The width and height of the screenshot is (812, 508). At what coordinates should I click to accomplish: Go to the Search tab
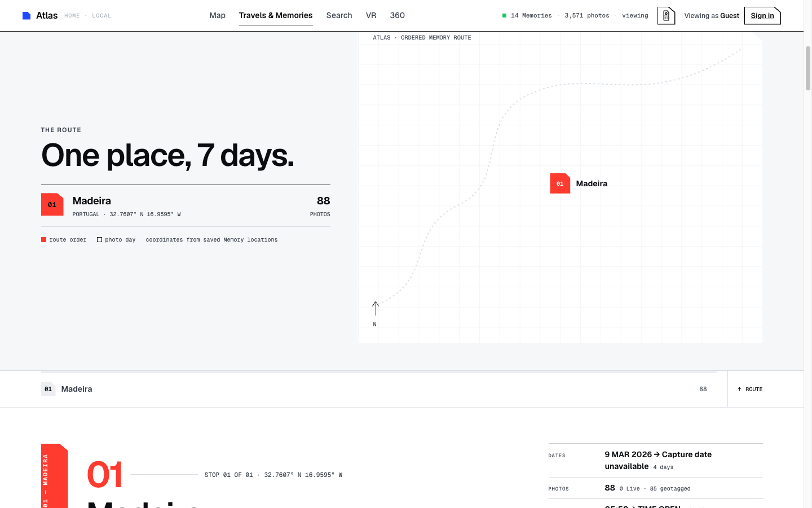point(339,15)
